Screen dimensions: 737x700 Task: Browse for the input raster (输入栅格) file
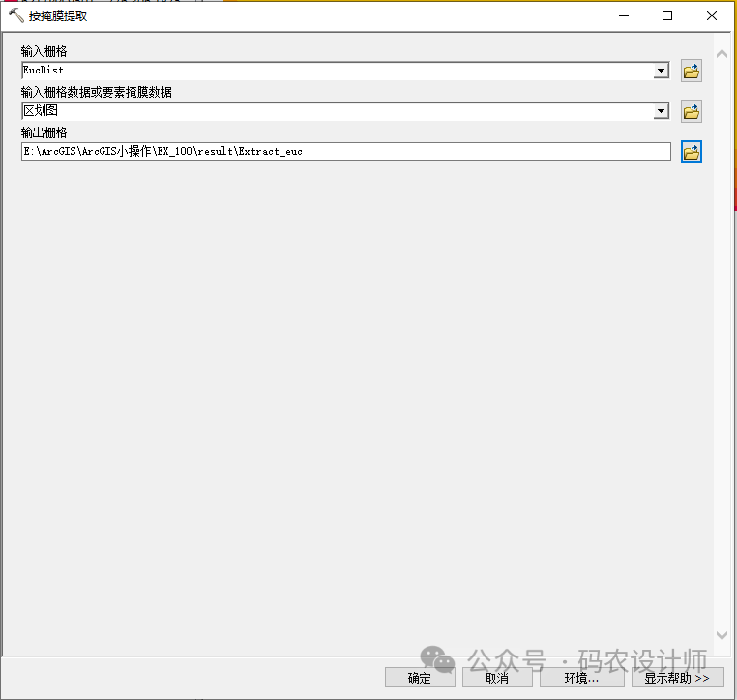coord(691,71)
